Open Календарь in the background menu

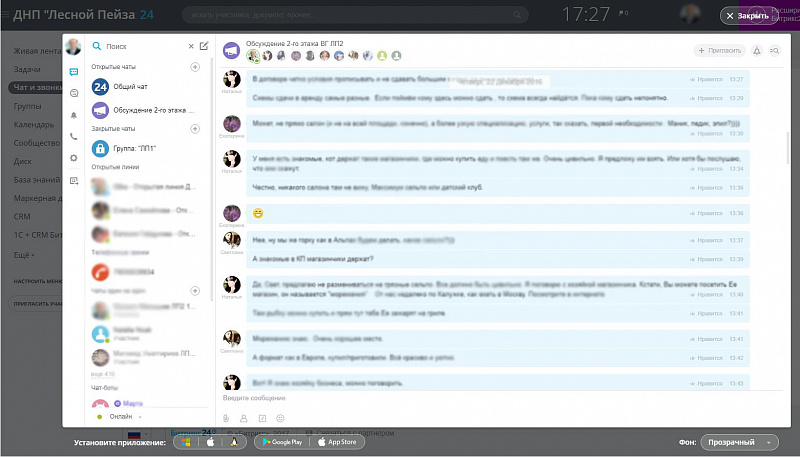(x=34, y=124)
